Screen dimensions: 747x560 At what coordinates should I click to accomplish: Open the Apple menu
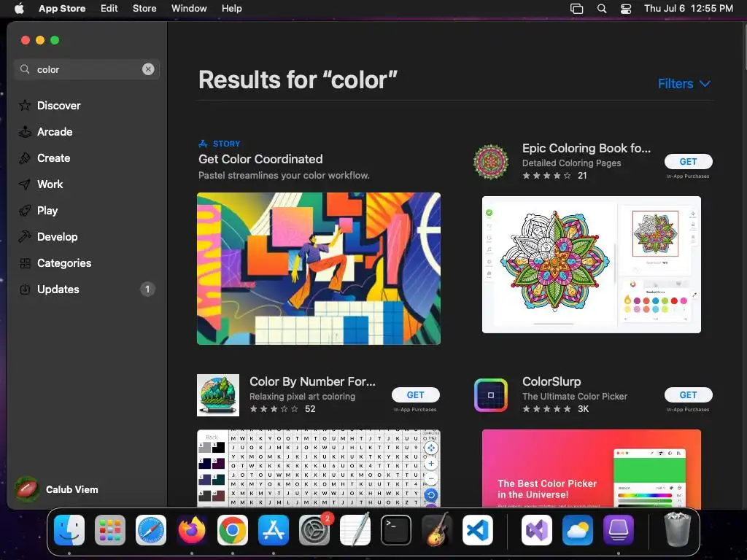pyautogui.click(x=19, y=9)
